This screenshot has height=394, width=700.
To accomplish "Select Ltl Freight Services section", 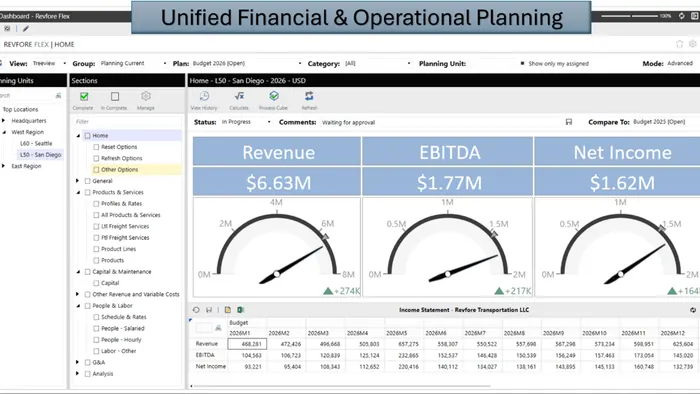I will (125, 226).
